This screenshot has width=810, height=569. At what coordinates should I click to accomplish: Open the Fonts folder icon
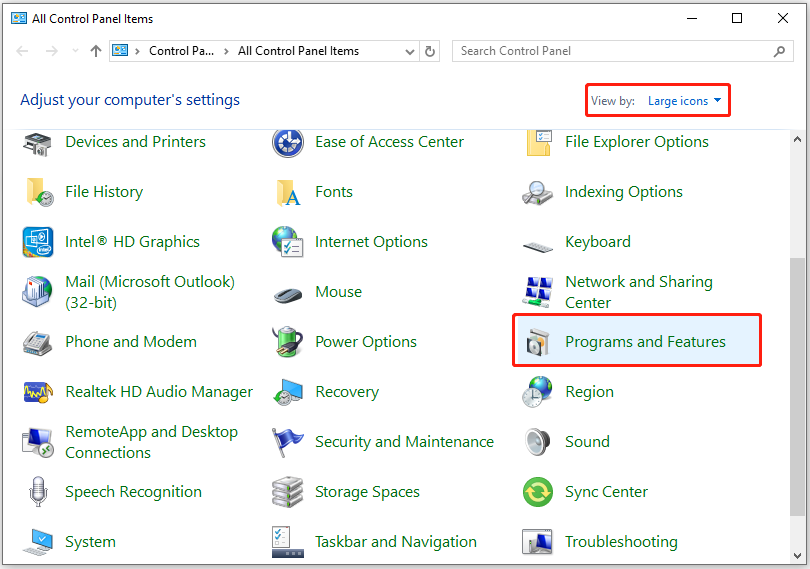coord(288,193)
